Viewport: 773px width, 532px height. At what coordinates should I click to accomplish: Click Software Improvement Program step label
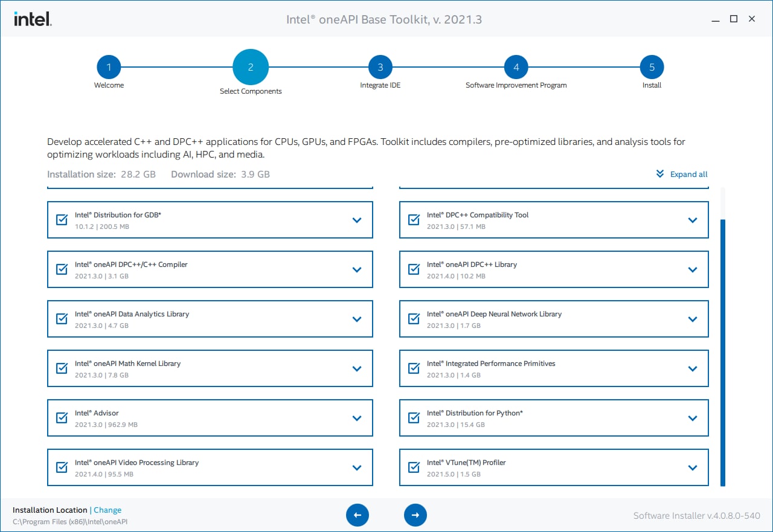[516, 85]
